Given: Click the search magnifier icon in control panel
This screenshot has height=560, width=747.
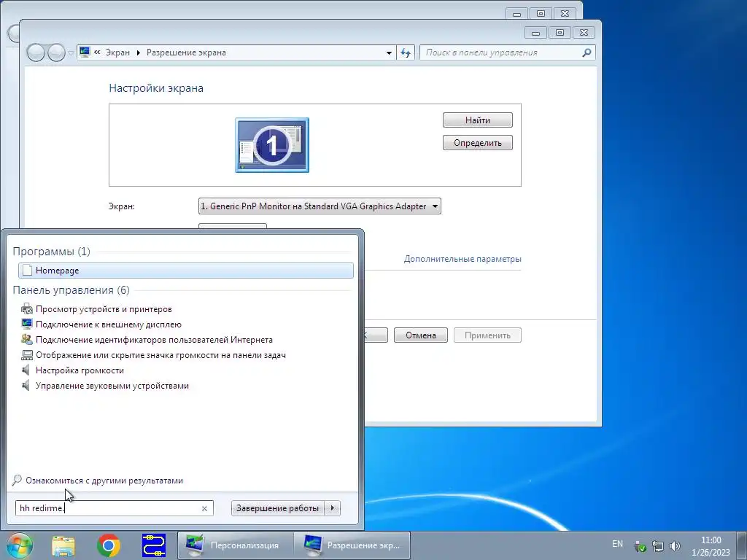Looking at the screenshot, I should point(587,52).
